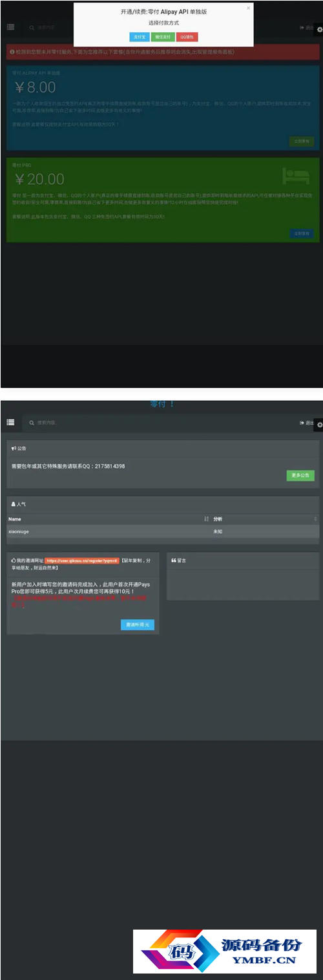Image resolution: width=323 pixels, height=980 pixels.
Task: Open settings gear on the pricing plans page
Action: (x=318, y=30)
